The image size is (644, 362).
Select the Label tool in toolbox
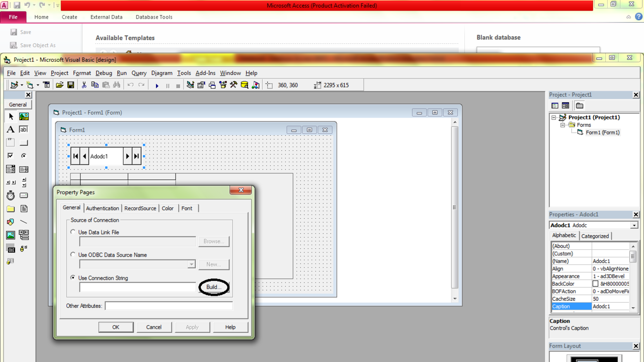pyautogui.click(x=11, y=129)
